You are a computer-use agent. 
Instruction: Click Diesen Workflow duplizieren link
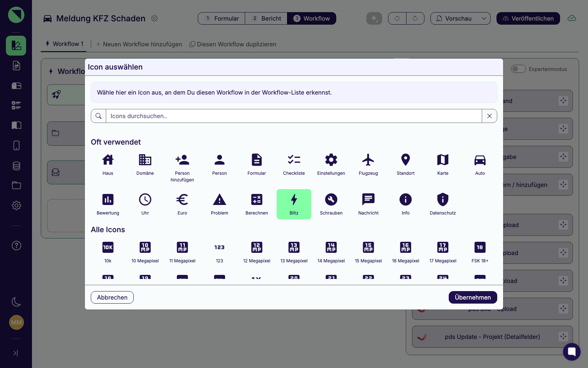(233, 44)
